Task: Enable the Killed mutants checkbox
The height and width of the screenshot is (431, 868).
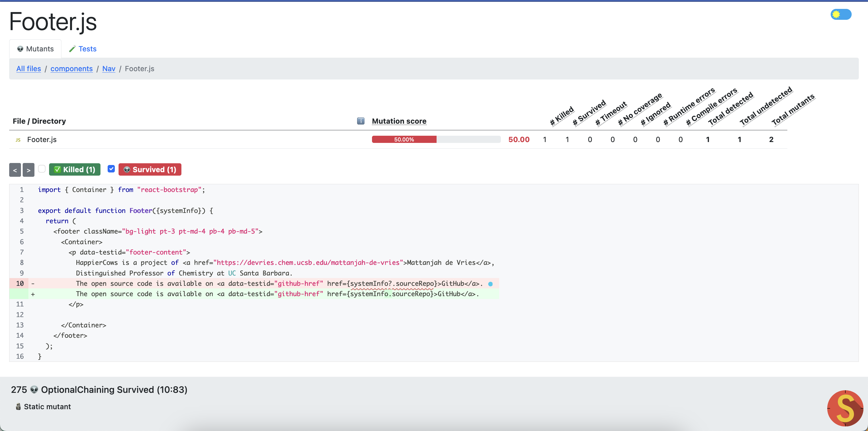Action: pos(42,168)
